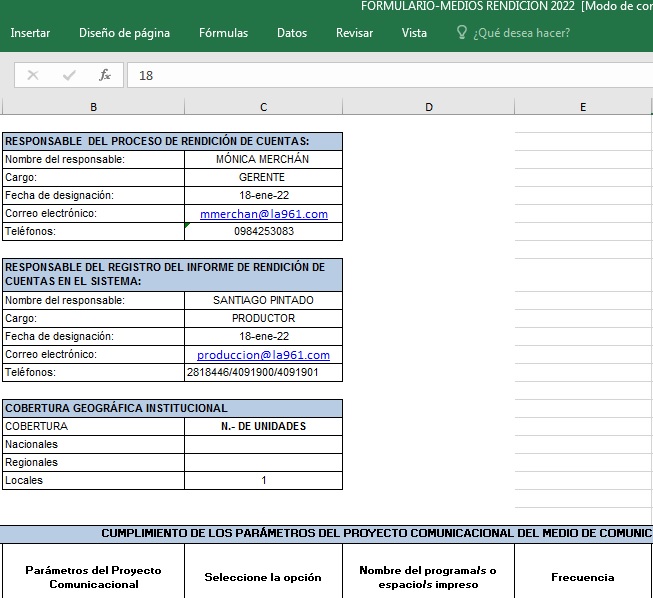
Task: Click the mmerchan@la961.com email link
Action: point(264,214)
